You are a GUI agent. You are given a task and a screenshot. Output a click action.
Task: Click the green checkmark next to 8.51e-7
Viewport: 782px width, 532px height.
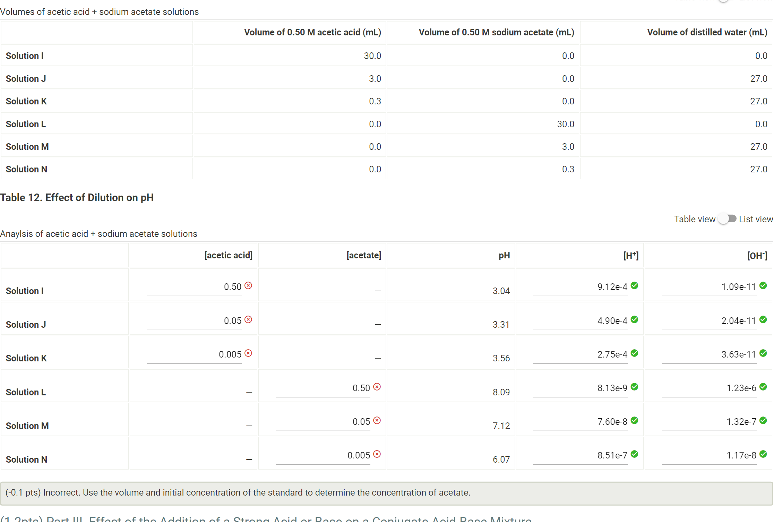click(x=635, y=454)
